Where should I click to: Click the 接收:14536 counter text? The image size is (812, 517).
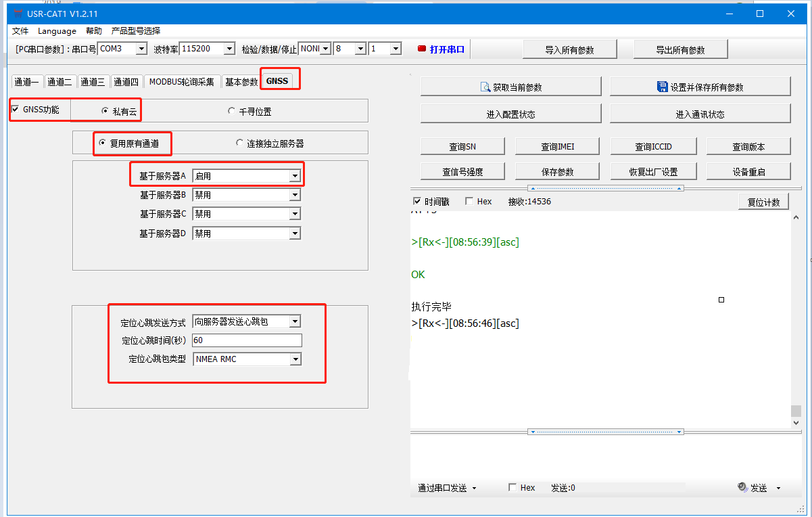[529, 202]
